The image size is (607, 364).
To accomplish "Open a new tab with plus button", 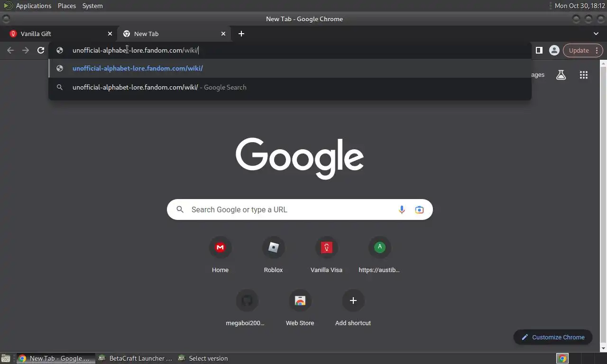I will coord(241,34).
